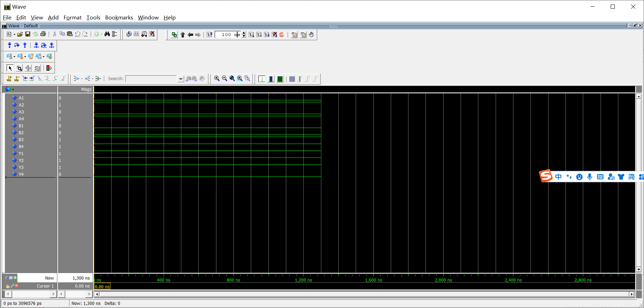The image size is (644, 308).
Task: Toggle the wave cursor-only display button
Action: pyautogui.click(x=262, y=79)
